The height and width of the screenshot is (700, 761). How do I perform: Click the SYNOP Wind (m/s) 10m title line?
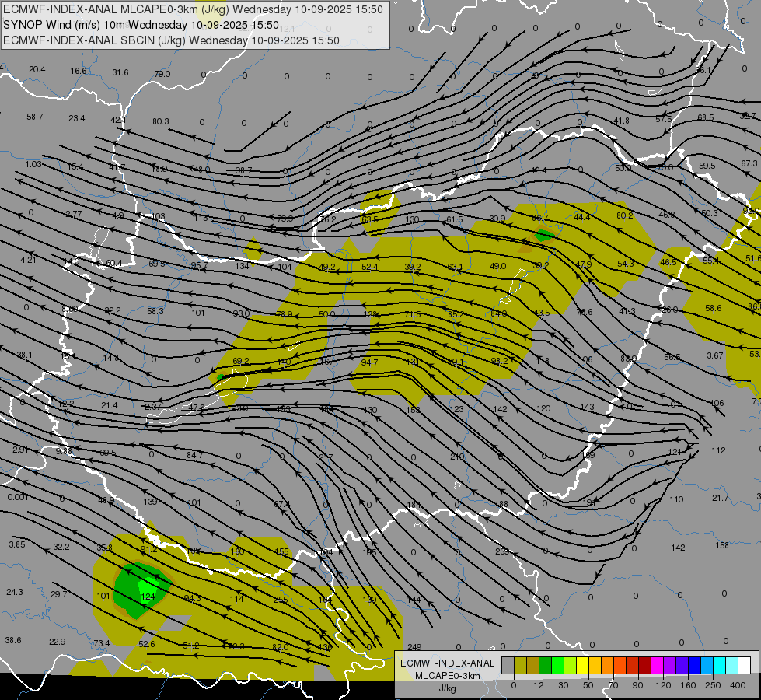click(x=141, y=25)
